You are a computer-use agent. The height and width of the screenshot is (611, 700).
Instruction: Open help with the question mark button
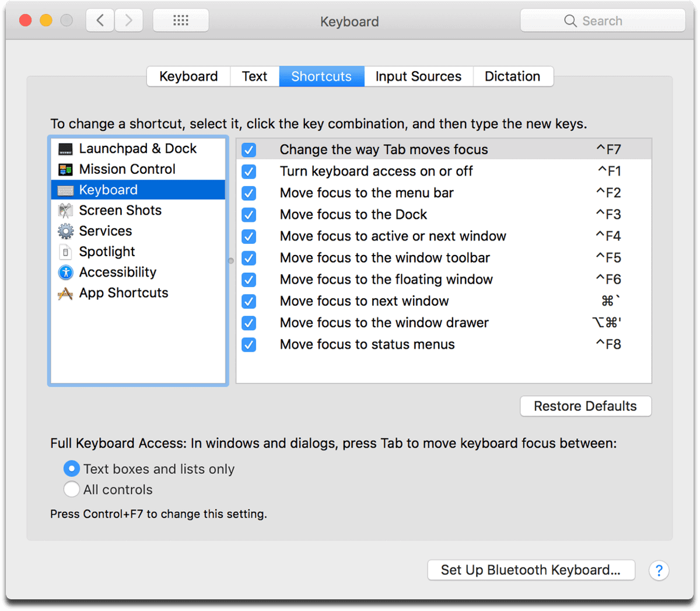click(659, 571)
